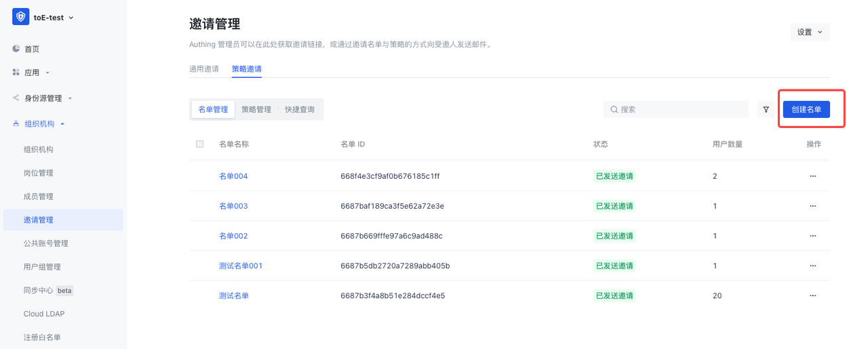Click the 创建名单 button
The height and width of the screenshot is (349, 868).
[x=806, y=110]
